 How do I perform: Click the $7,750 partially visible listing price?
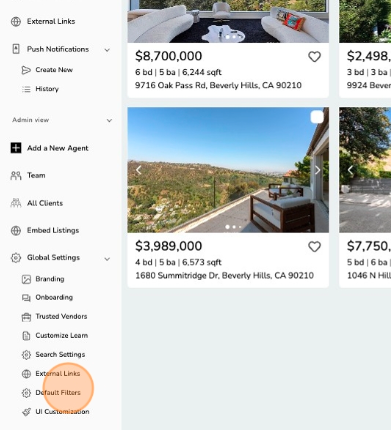click(369, 246)
